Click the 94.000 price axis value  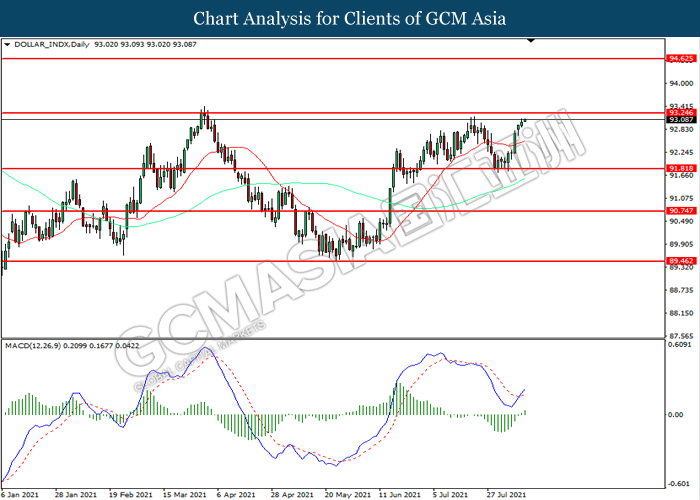pos(680,83)
